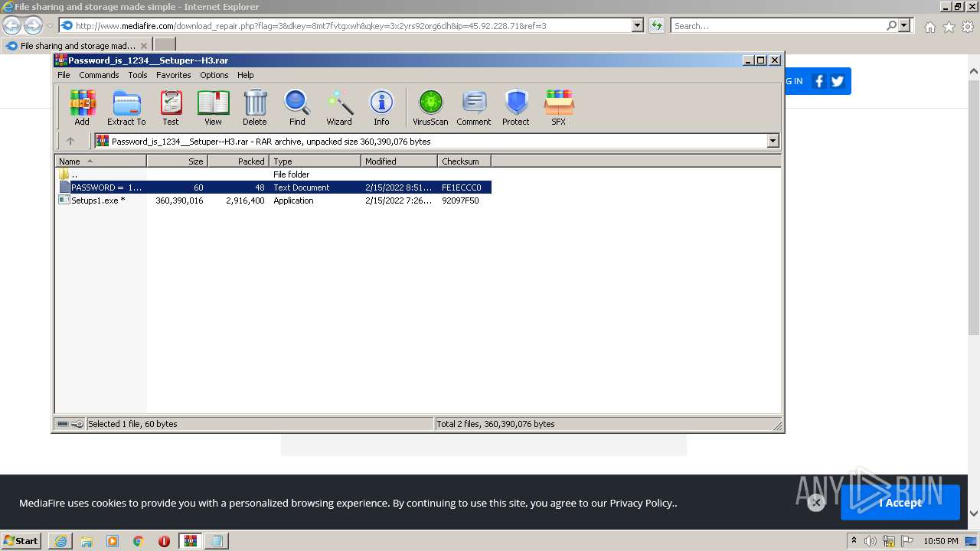This screenshot has height=551, width=980.
Task: Open the Commands menu
Action: 99,75
